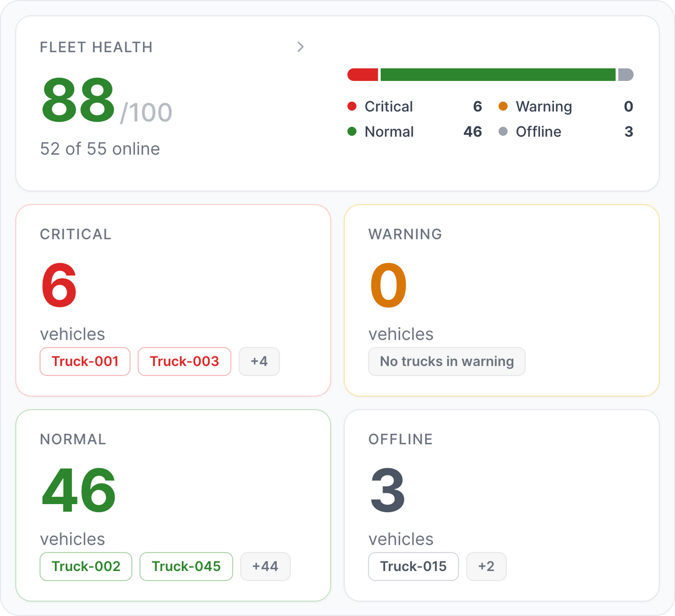Select the gray Offline legend dot
The width and height of the screenshot is (675, 616).
coord(503,132)
